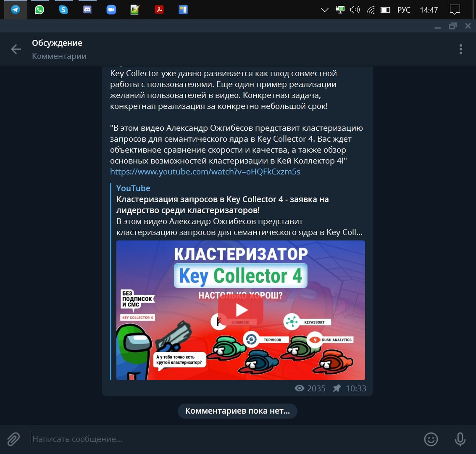
Task: Open the Windows notification center icon
Action: pos(455,10)
